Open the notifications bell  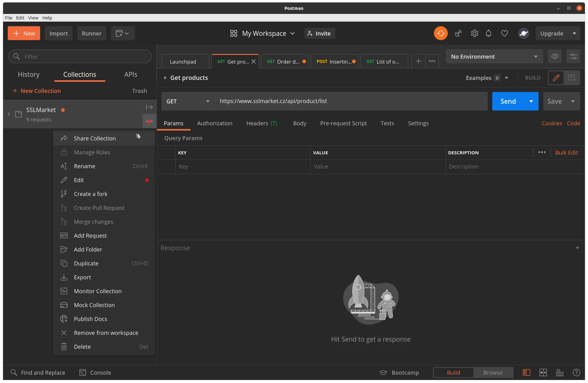click(x=489, y=33)
